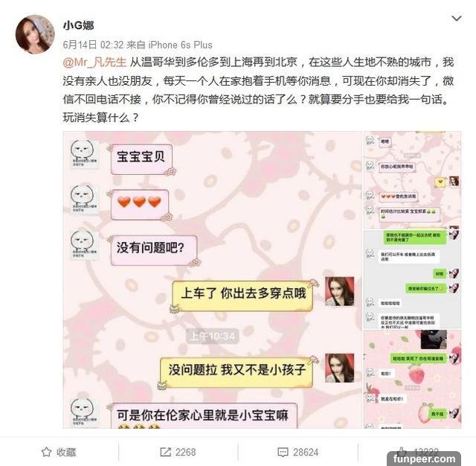
Task: Click the sender's photo beside 没问题拉
Action: pos(339,368)
